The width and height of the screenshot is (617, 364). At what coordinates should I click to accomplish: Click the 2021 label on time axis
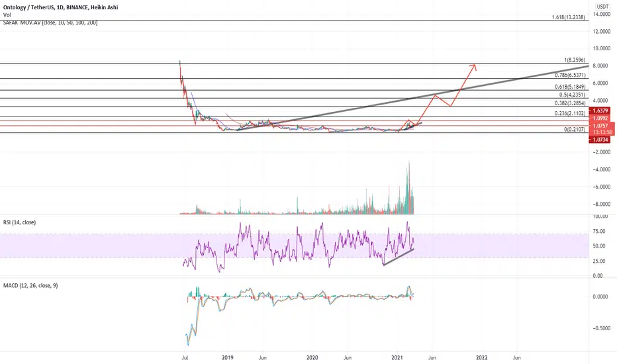click(397, 357)
